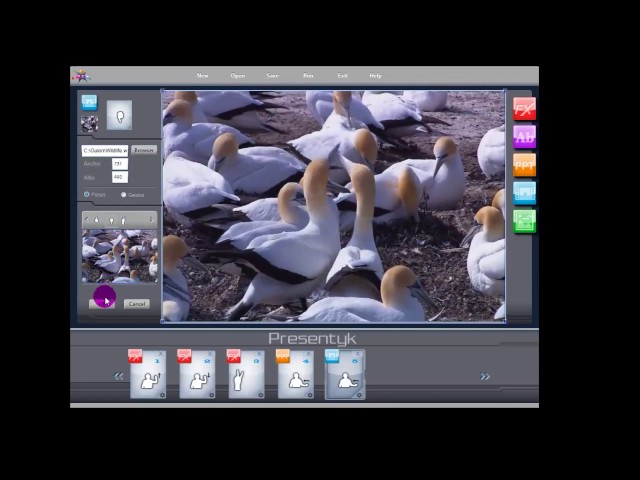Go to previous gestures in selector strip

86,220
